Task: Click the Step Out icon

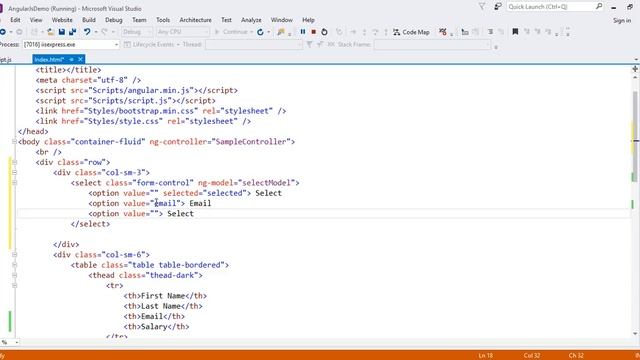Action: click(x=386, y=32)
